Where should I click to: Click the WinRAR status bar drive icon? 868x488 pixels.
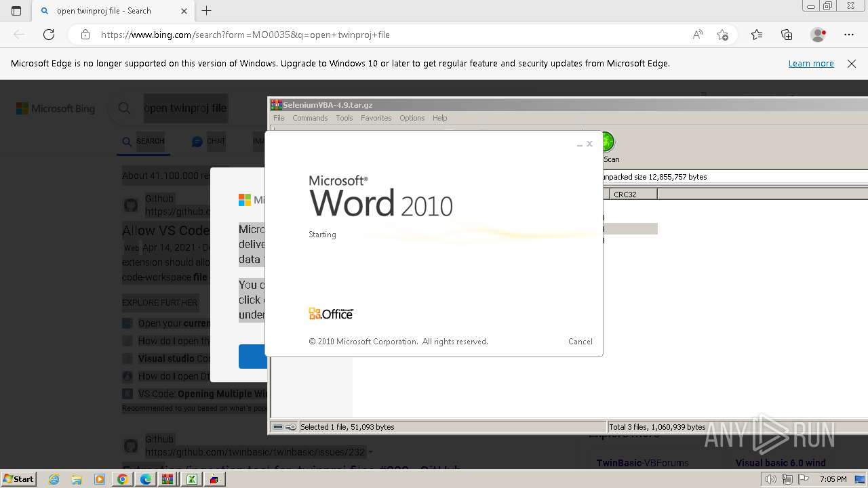point(277,427)
